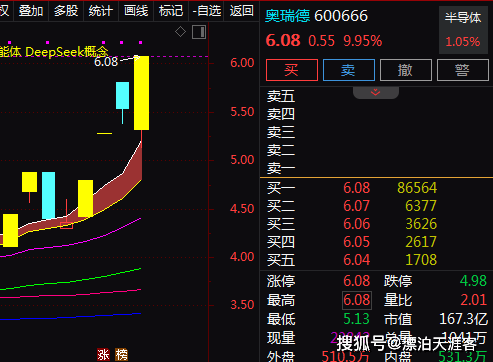
Task: Click the 3.50 price axis label
Action: [242, 305]
